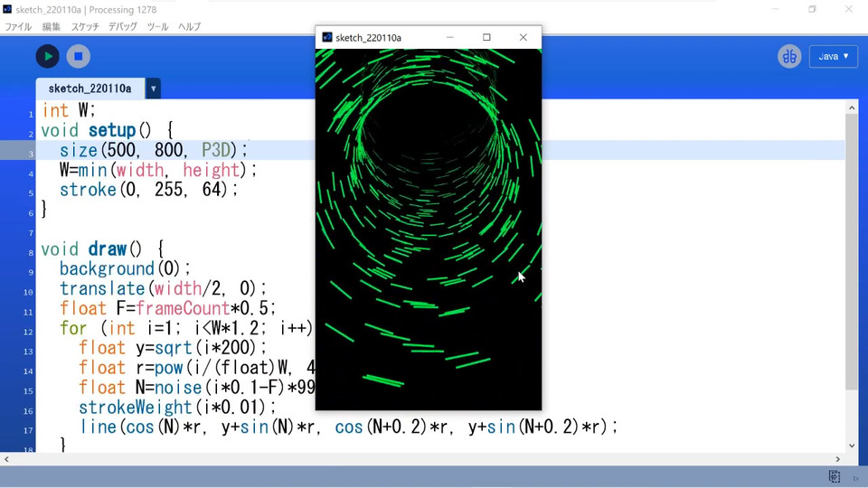Click the small arrow icon at bottom-right corner
The image size is (868, 488).
tap(856, 478)
